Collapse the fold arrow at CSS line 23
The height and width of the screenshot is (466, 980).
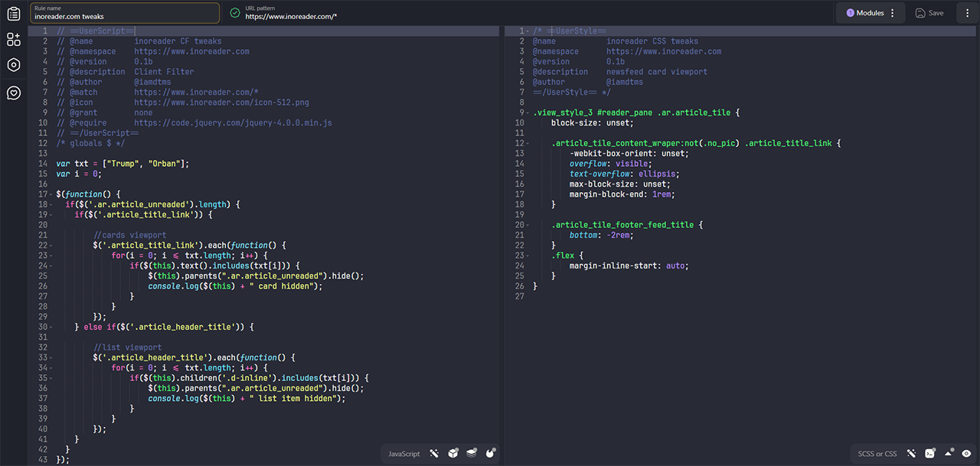[x=527, y=256]
